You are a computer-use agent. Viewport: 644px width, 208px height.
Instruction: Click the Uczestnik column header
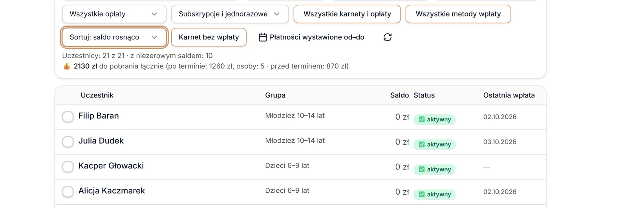tap(97, 95)
